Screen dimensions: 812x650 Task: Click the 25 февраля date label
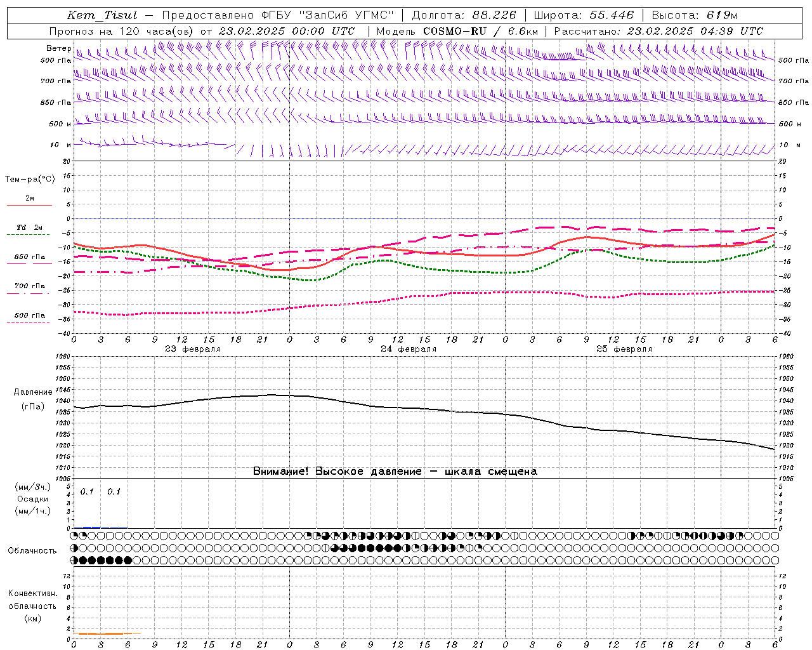624,349
